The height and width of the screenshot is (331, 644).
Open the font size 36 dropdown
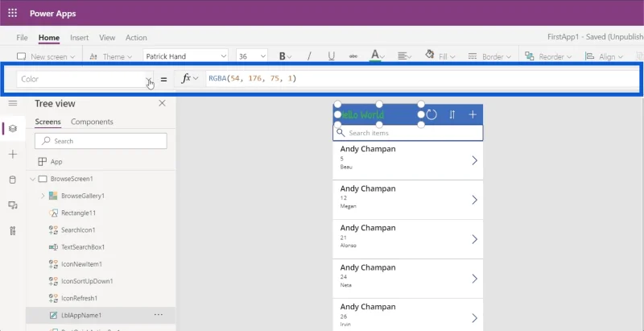pos(252,56)
